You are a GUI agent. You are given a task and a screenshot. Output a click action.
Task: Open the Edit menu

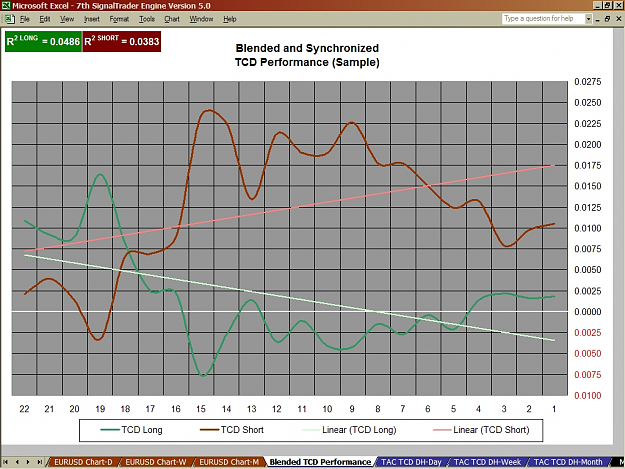point(45,19)
